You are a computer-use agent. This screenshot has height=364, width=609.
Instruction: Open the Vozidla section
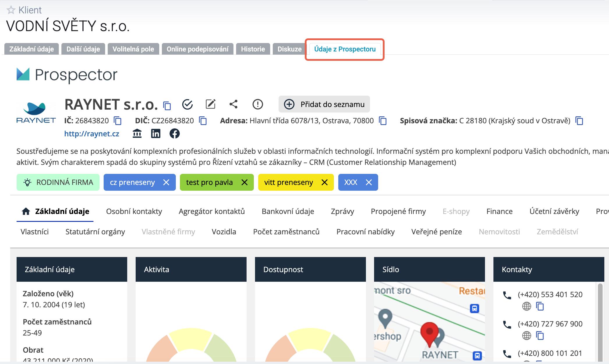224,232
